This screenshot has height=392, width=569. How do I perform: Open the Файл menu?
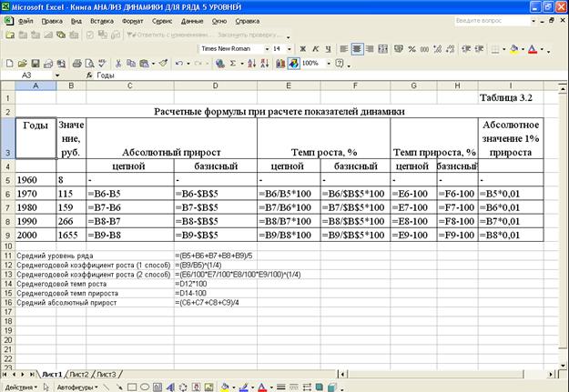(25, 21)
